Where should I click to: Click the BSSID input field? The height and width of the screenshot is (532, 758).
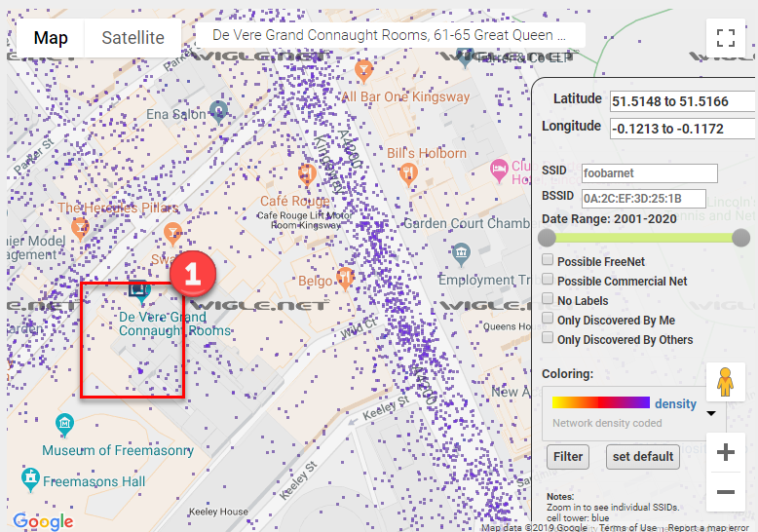coord(643,199)
